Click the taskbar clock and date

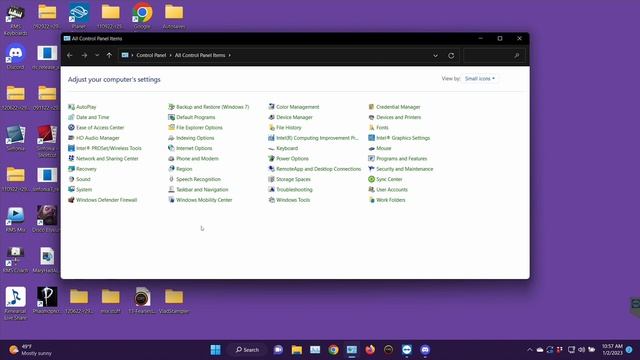[x=612, y=350]
